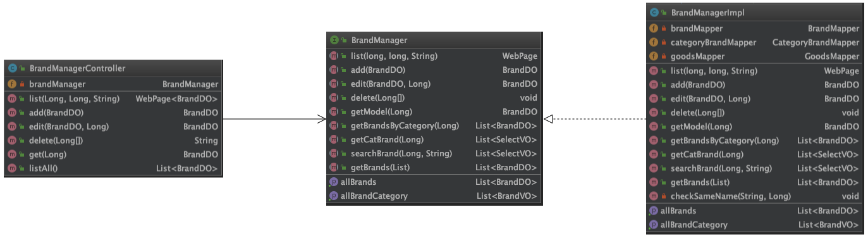
Task: Click getCatBrand(Long) method icon in BrandManager interface
Action: tap(334, 140)
